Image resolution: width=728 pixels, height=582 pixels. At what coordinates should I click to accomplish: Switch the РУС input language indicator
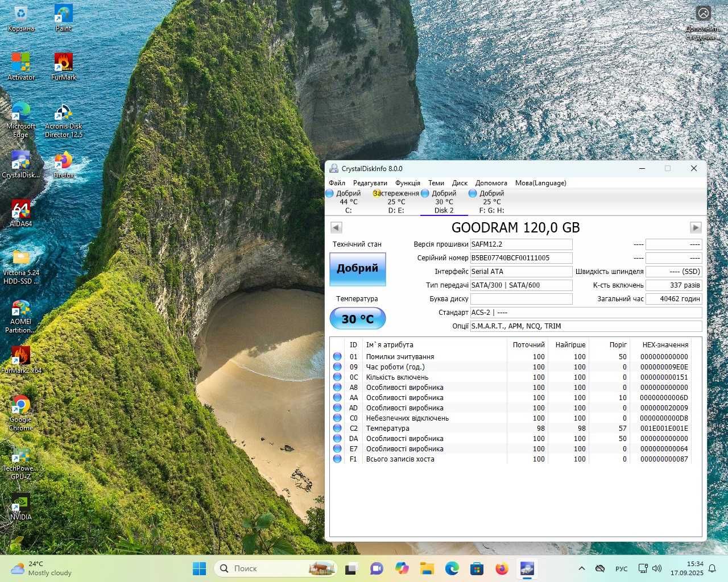[x=621, y=568]
